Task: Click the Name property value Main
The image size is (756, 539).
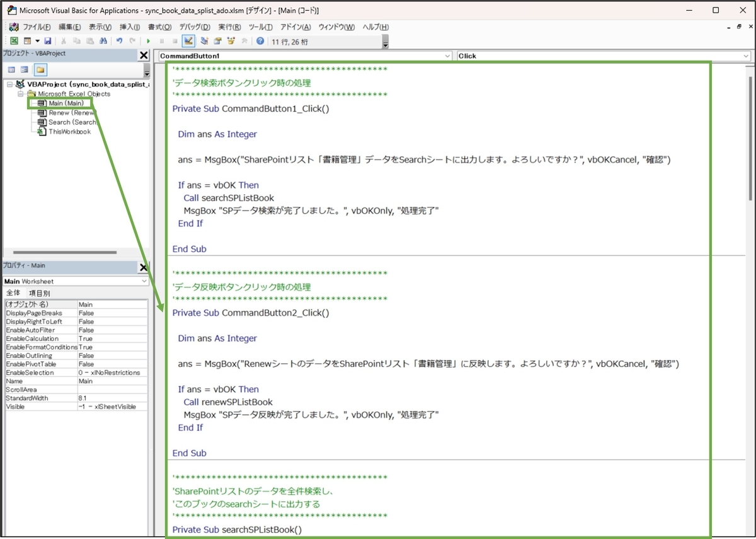Action: click(112, 381)
